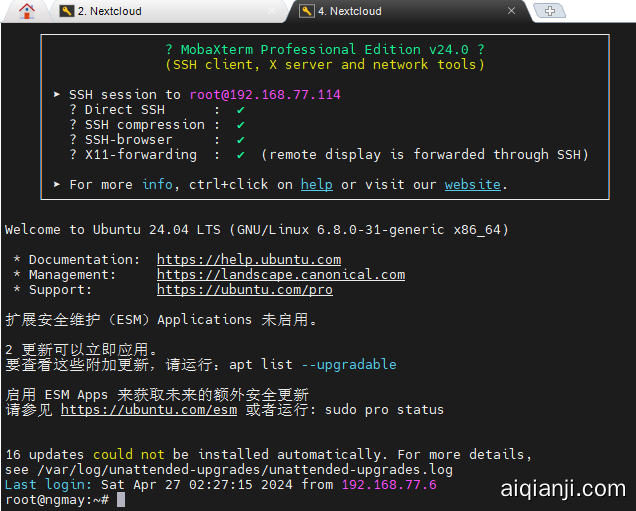Open the MobaXterm help link
Image resolution: width=636 pixels, height=511 pixels.
pos(316,184)
